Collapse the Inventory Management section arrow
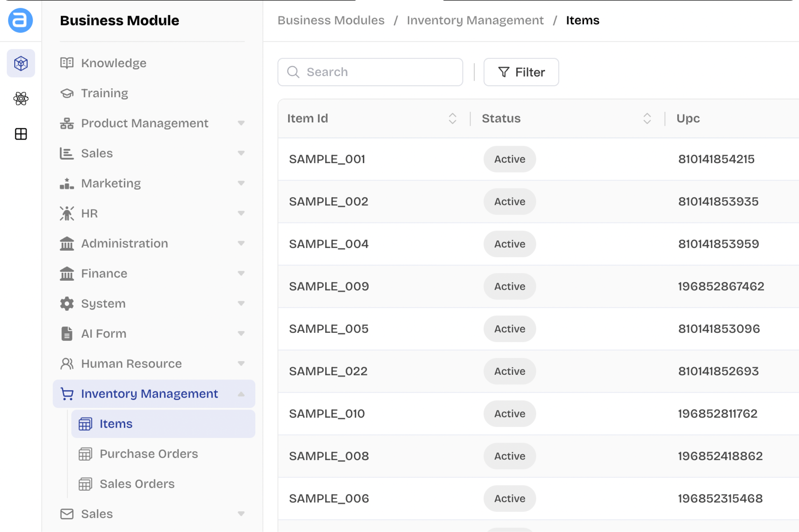Image resolution: width=799 pixels, height=532 pixels. point(241,394)
